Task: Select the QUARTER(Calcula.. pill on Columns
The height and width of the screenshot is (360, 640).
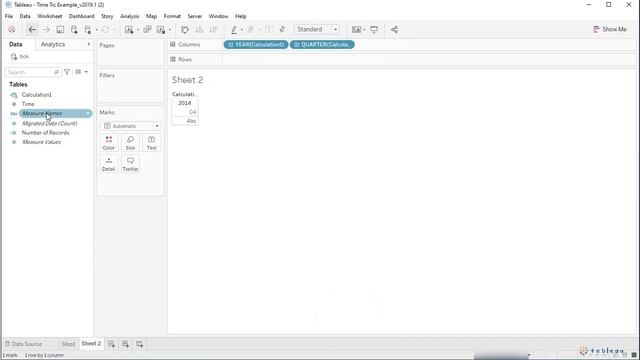Action: pyautogui.click(x=322, y=44)
